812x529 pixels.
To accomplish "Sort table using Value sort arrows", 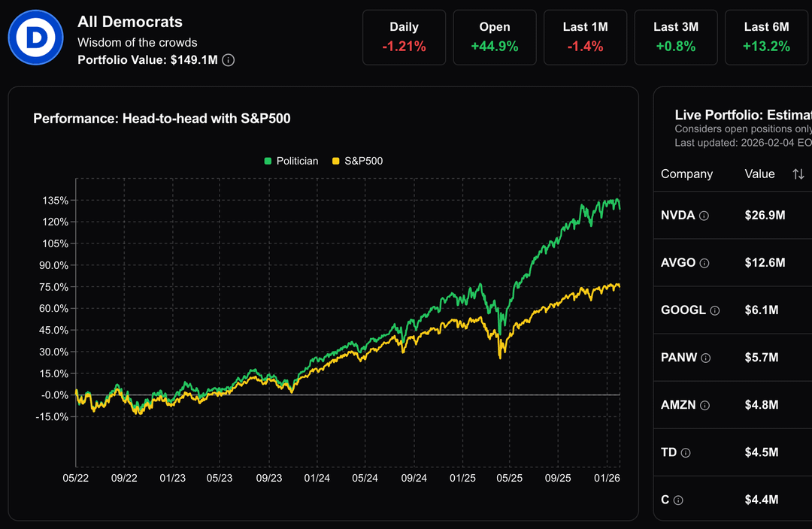I will 798,174.
